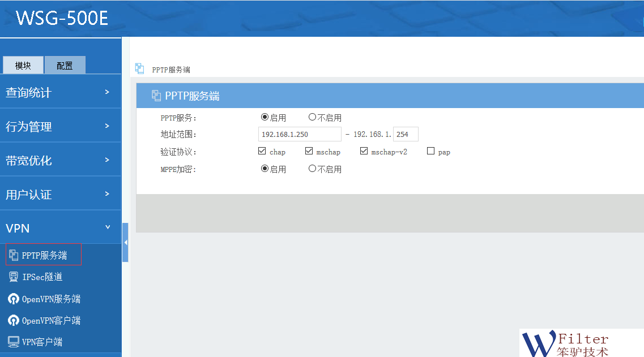Collapse the VPN menu section
644x357 pixels.
(x=60, y=228)
